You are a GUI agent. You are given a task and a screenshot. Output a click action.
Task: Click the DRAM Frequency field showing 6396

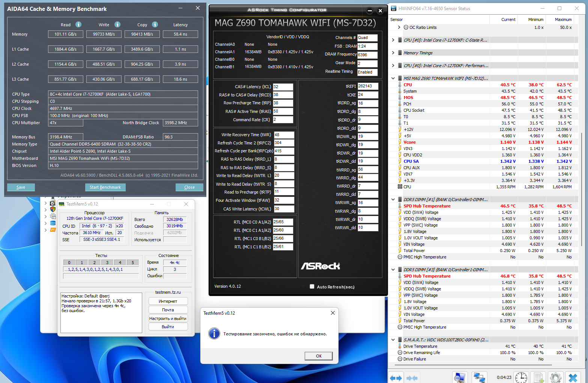click(367, 55)
